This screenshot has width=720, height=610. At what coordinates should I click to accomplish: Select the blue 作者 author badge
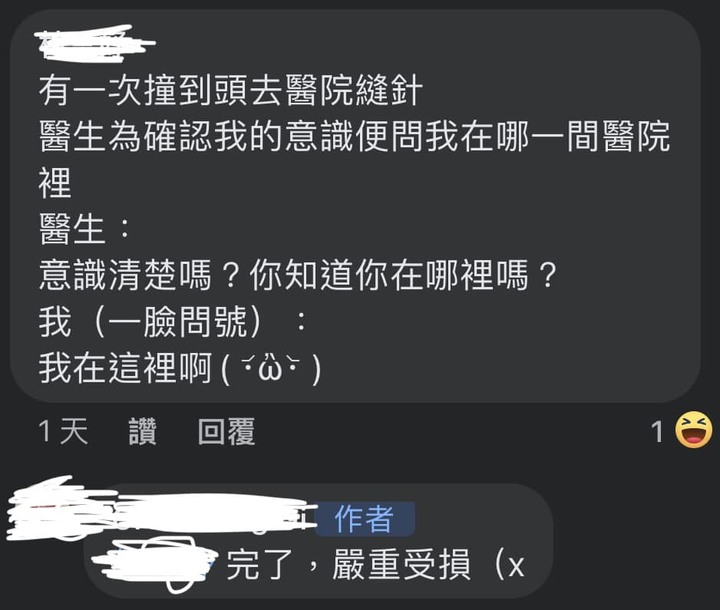pyautogui.click(x=365, y=519)
